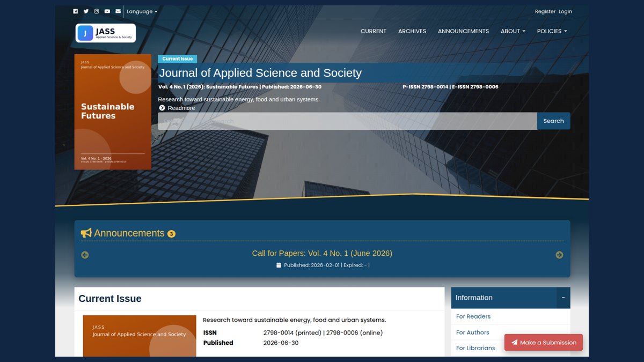Click the Search button
Viewport: 644px width, 362px height.
[553, 121]
